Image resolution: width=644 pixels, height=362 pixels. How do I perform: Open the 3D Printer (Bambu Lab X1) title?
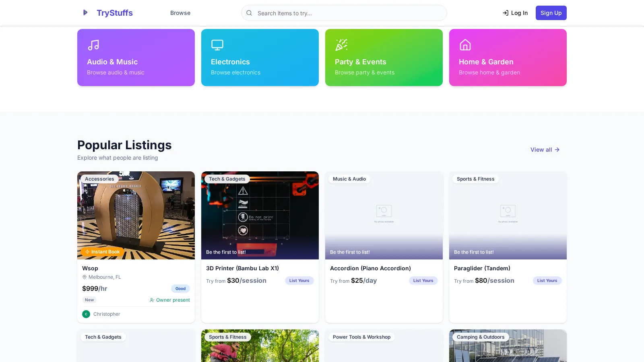242,268
